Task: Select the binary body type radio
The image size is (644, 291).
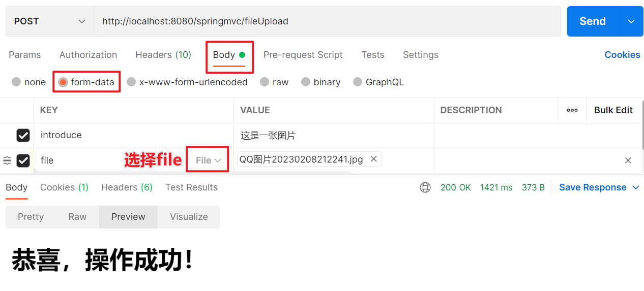Action: coord(305,82)
